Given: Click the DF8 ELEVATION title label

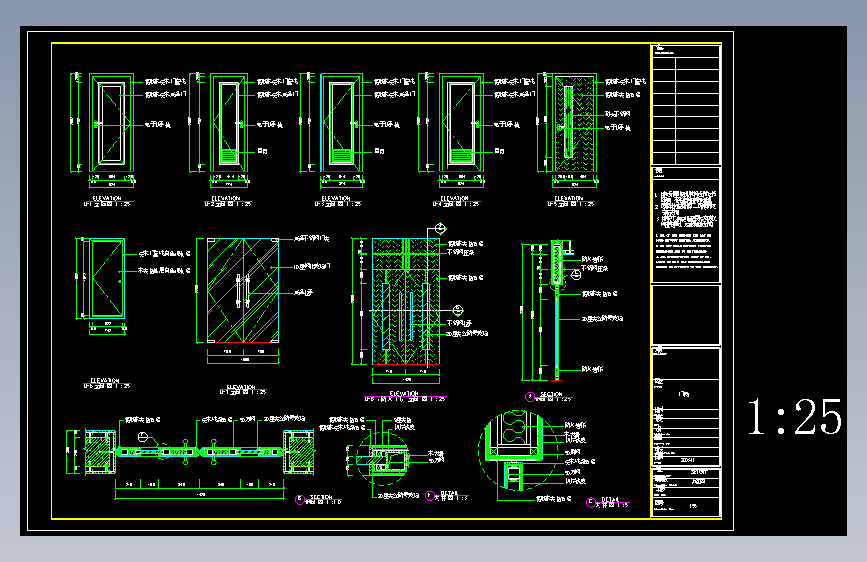Looking at the screenshot, I should (405, 396).
